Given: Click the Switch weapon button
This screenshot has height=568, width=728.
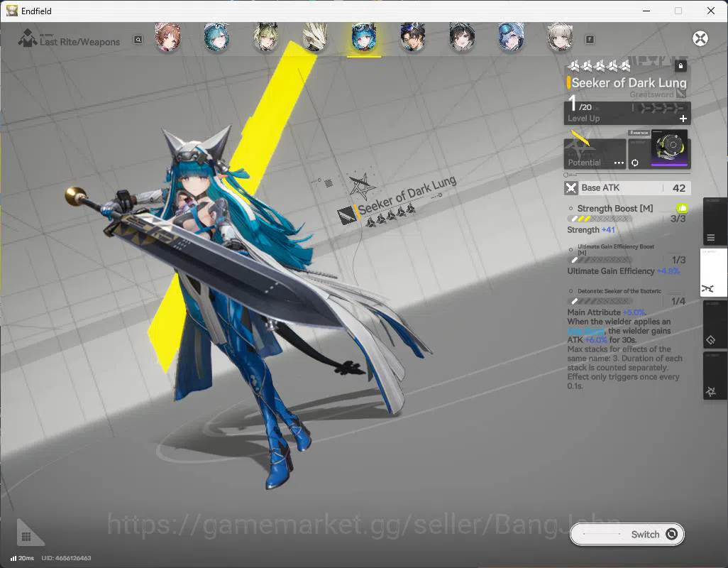Looking at the screenshot, I should (x=627, y=534).
